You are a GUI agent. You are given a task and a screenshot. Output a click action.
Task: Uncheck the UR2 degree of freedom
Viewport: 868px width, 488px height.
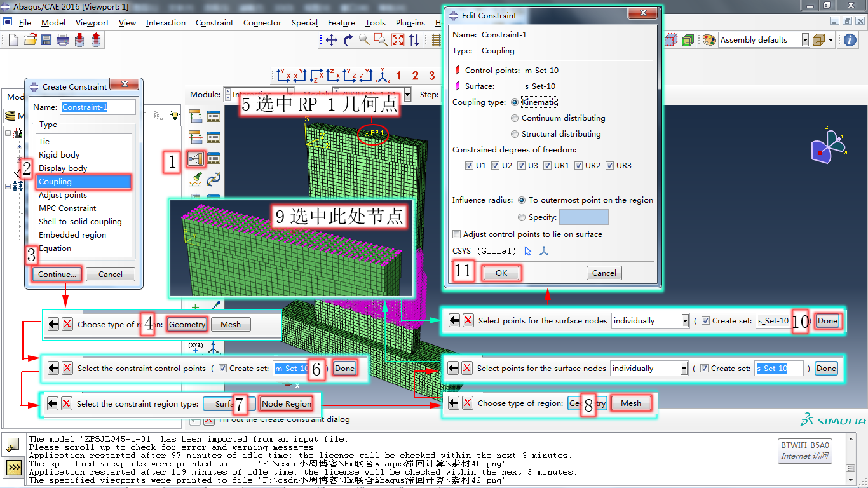pyautogui.click(x=578, y=166)
